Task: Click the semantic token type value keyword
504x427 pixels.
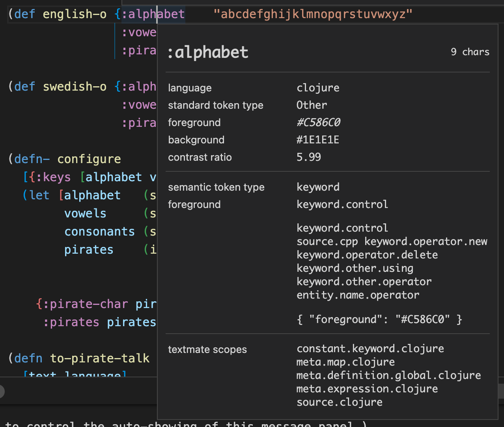Action: pos(318,187)
